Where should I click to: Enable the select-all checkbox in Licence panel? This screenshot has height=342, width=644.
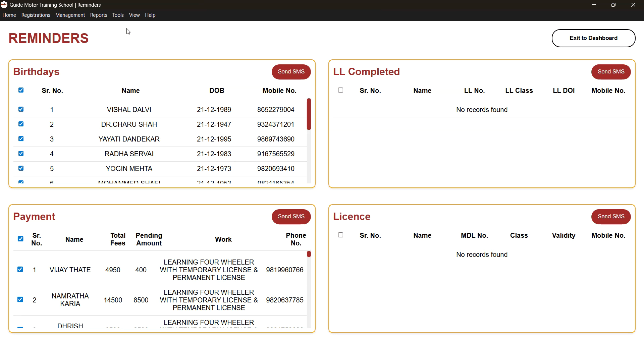pyautogui.click(x=340, y=235)
